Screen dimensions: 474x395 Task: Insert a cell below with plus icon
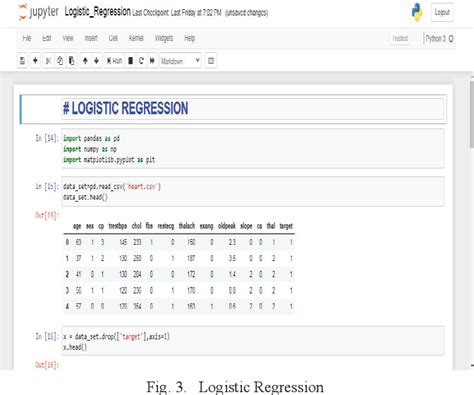(35, 61)
